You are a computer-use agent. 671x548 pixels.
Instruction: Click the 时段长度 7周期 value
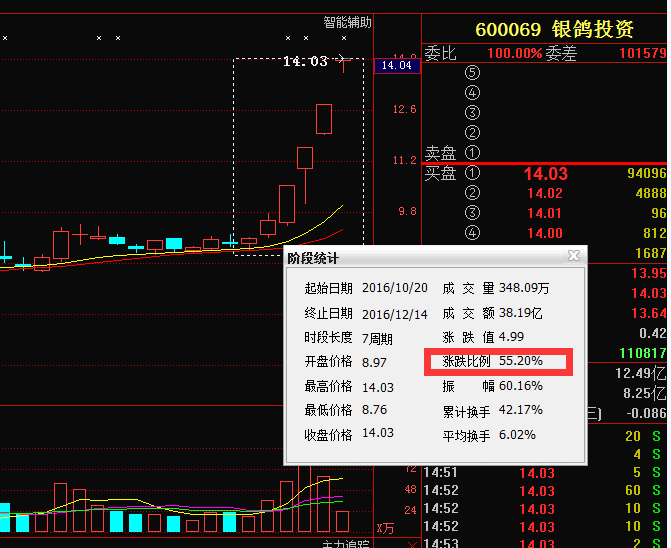point(377,339)
